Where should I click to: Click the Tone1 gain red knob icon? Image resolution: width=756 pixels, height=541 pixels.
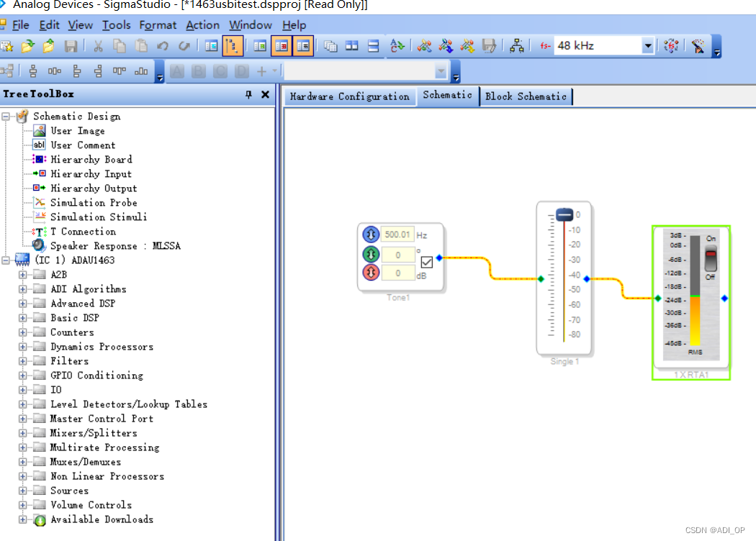click(371, 272)
